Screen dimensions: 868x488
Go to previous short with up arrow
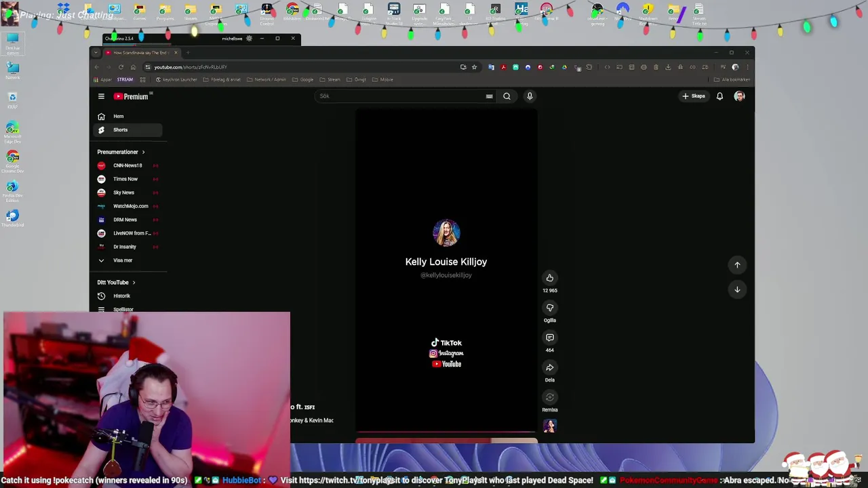pos(737,265)
